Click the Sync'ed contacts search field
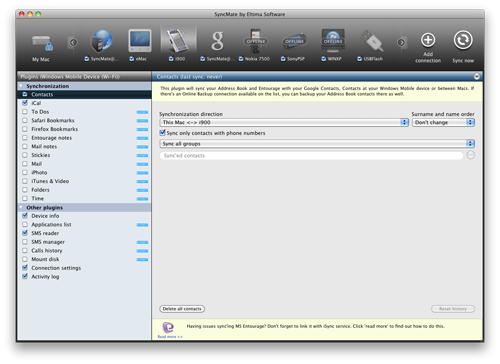The width and height of the screenshot is (500, 364). pos(311,155)
